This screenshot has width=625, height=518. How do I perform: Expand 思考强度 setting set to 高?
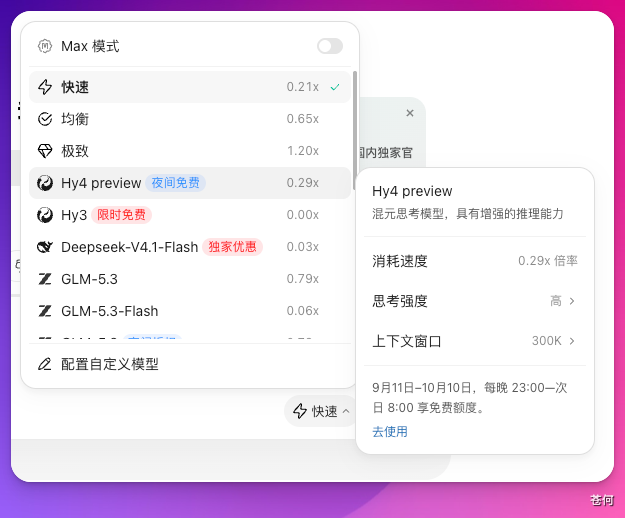click(475, 301)
